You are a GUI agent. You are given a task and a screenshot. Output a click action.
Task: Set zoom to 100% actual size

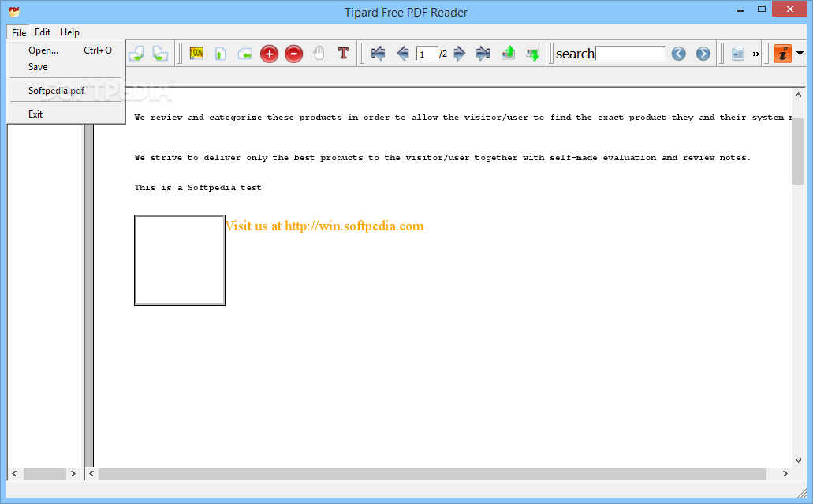pos(196,54)
